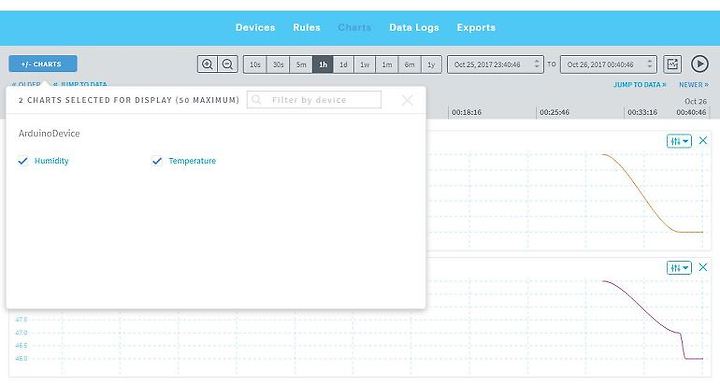Click the 46.0 y-axis value
The height and width of the screenshot is (385, 720).
coord(22,358)
